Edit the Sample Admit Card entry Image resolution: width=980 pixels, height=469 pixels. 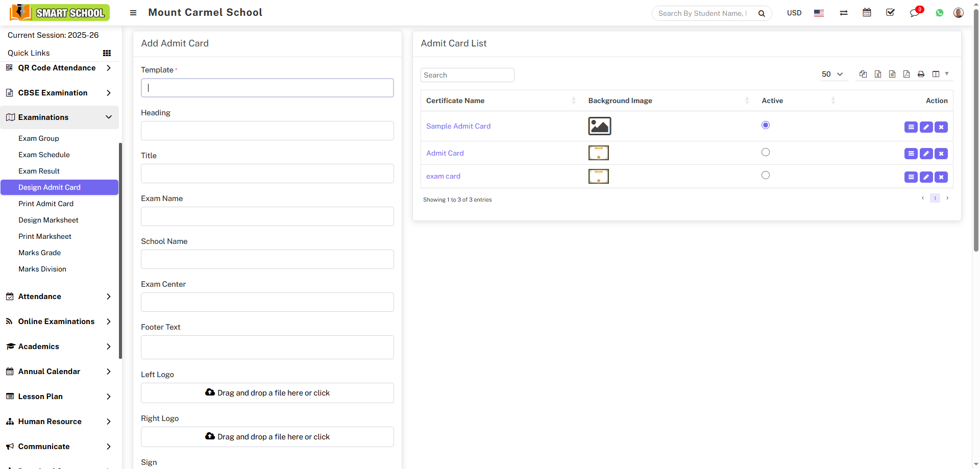pos(926,127)
